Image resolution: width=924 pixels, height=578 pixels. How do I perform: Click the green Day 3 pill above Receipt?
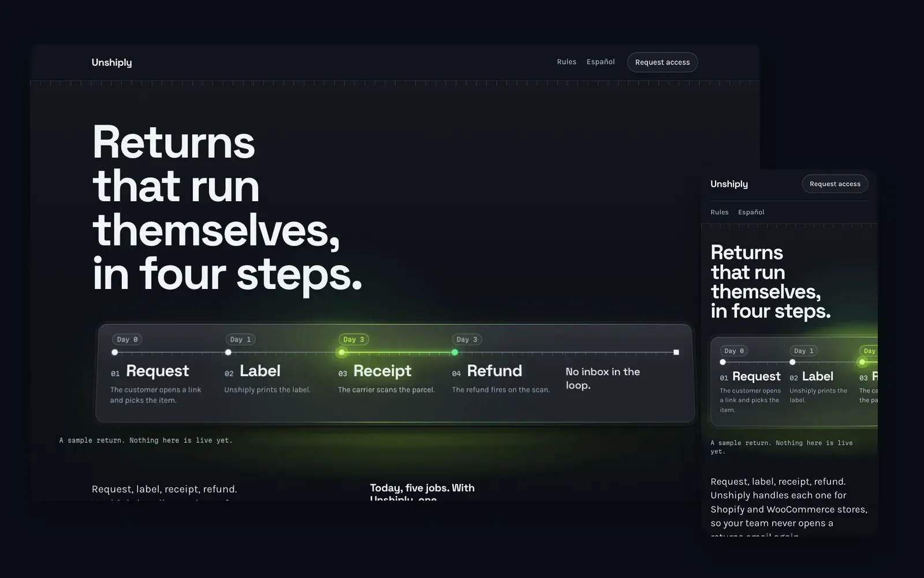(353, 339)
